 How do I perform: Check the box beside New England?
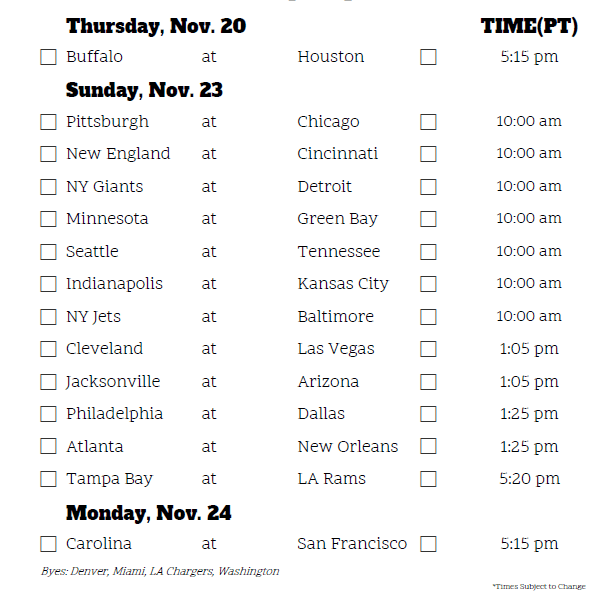[48, 154]
